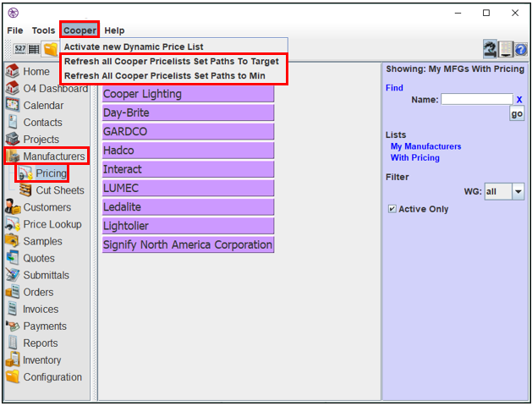Open Calendar in the sidebar
Image resolution: width=532 pixels, height=406 pixels.
[x=35, y=105]
